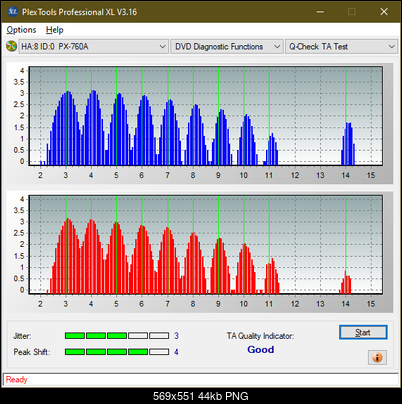This screenshot has width=402, height=404.
Task: Click the disc drive icon beside the drive selector
Action: coord(11,46)
